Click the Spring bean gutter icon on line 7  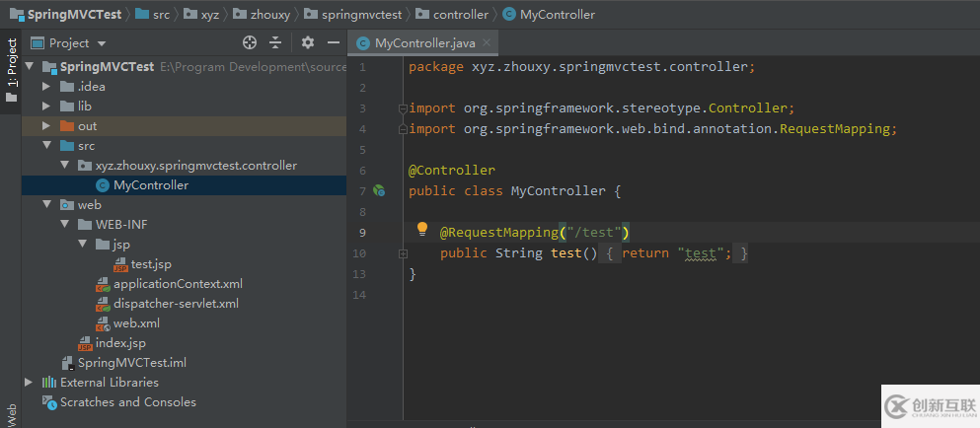[379, 191]
